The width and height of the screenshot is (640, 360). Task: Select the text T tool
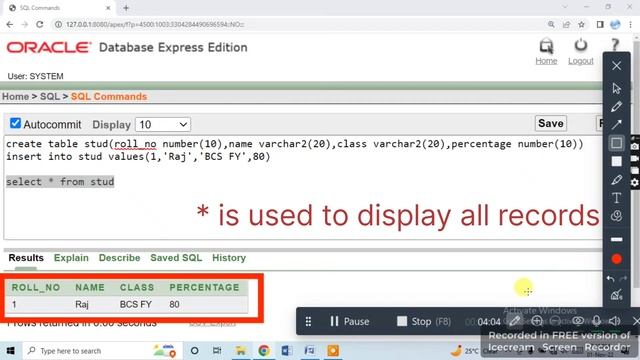(x=616, y=198)
